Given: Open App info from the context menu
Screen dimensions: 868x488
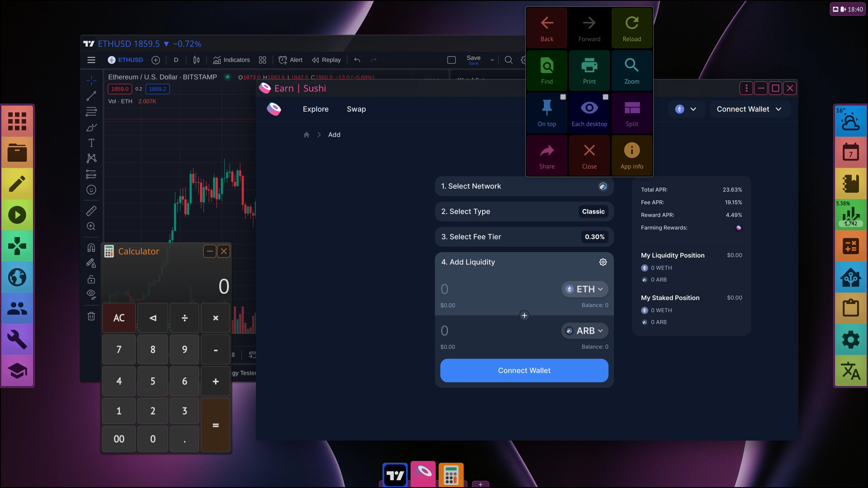Looking at the screenshot, I should coord(632,155).
